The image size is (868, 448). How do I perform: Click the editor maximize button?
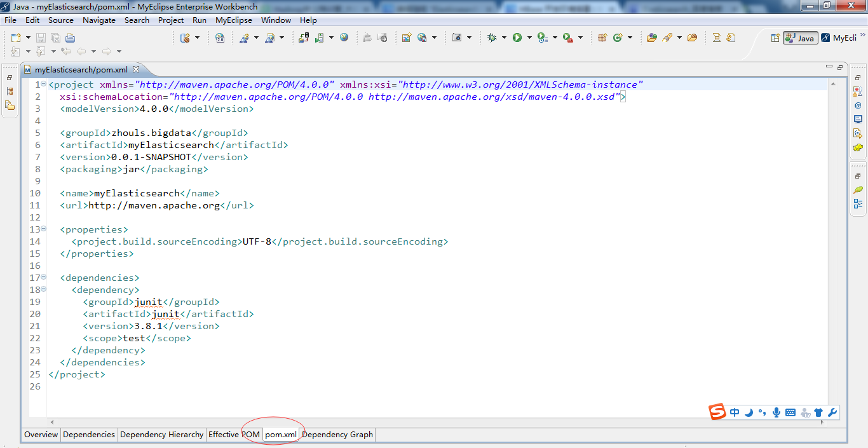tap(840, 67)
